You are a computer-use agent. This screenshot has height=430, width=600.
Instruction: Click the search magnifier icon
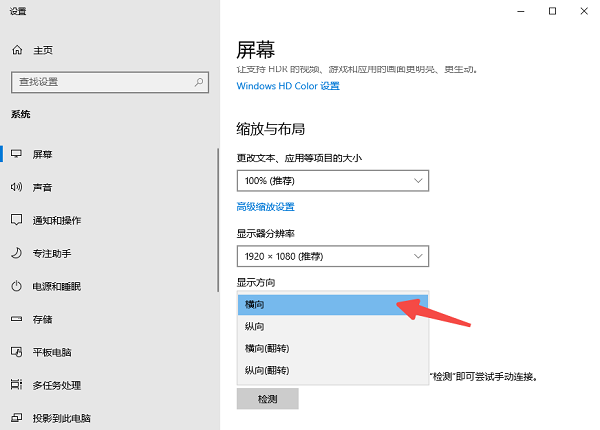[199, 82]
